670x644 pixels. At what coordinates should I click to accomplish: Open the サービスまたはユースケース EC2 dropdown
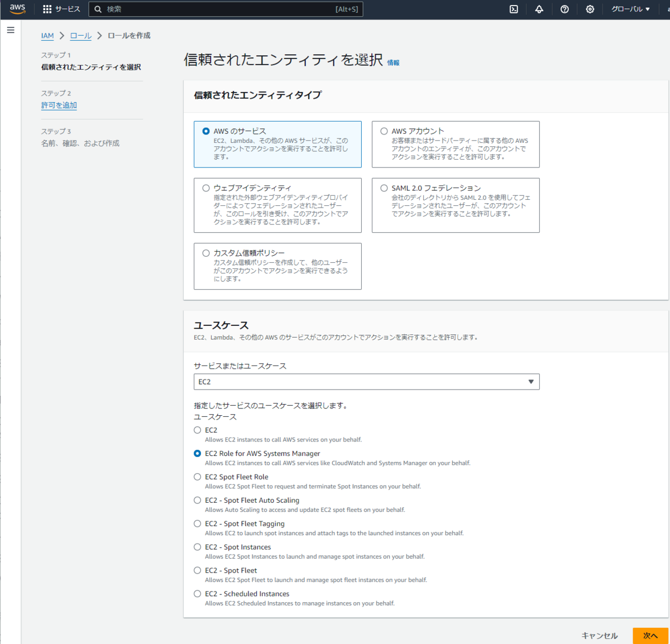(x=366, y=382)
